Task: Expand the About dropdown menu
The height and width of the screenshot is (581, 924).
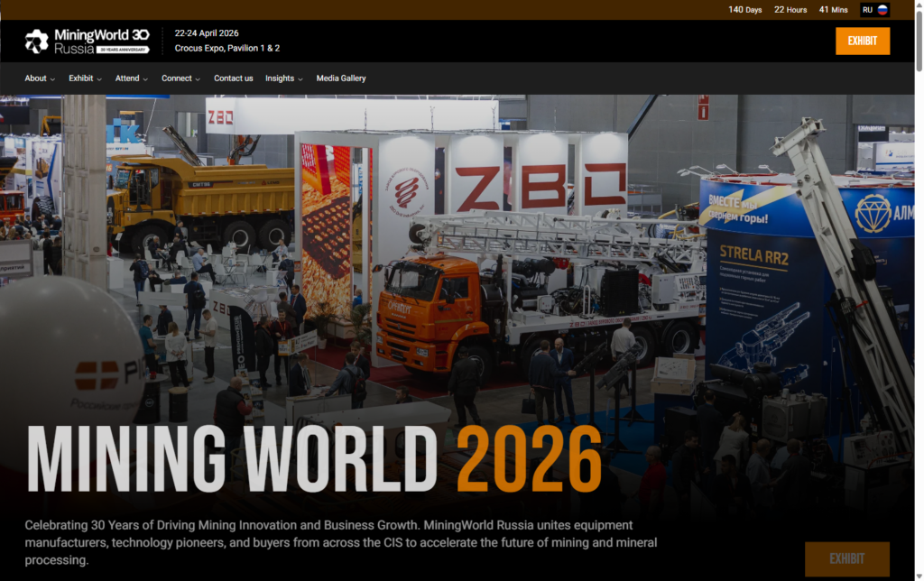Action: [40, 78]
